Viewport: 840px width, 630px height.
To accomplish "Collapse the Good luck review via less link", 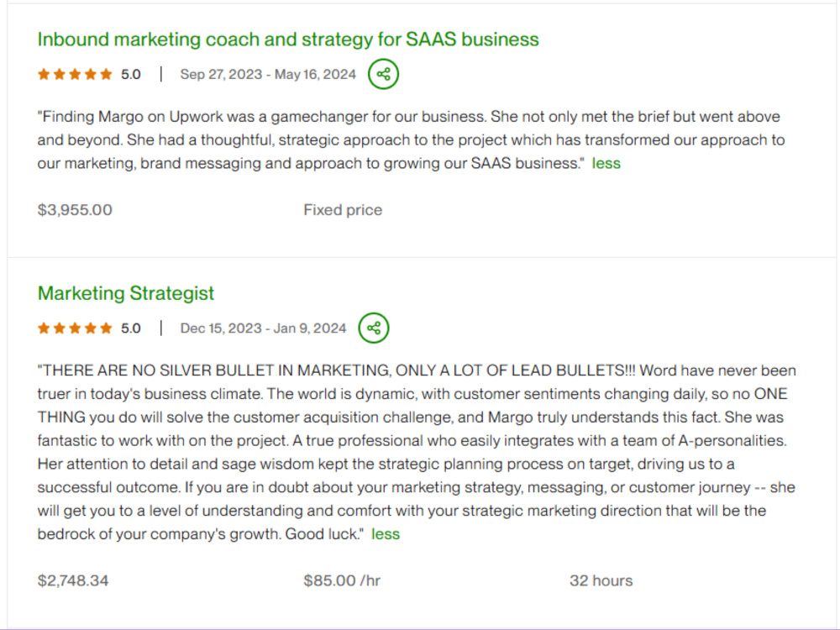I will coord(386,534).
